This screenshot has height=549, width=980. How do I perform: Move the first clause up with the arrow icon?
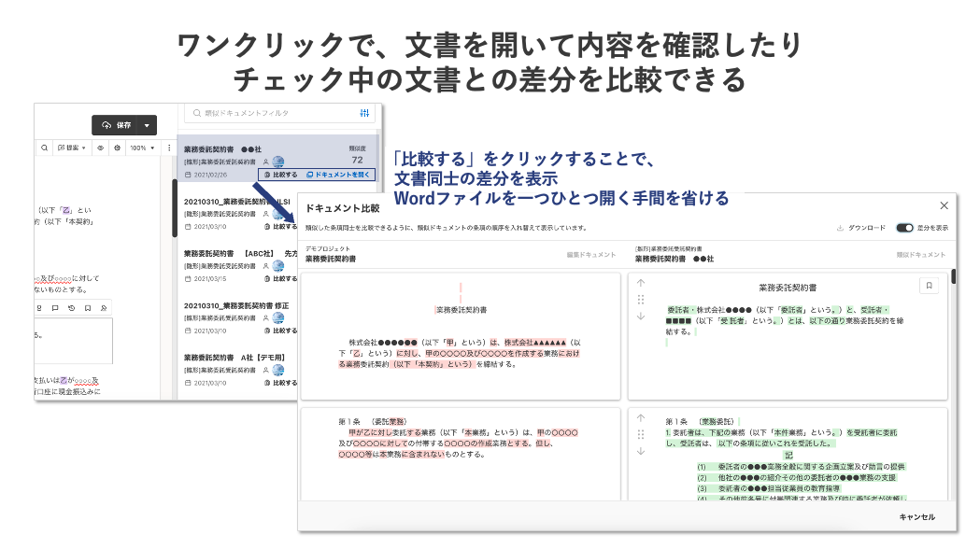click(641, 283)
